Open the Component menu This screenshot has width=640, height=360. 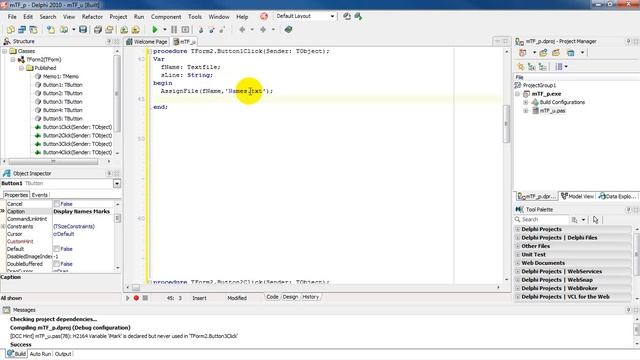[x=166, y=17]
